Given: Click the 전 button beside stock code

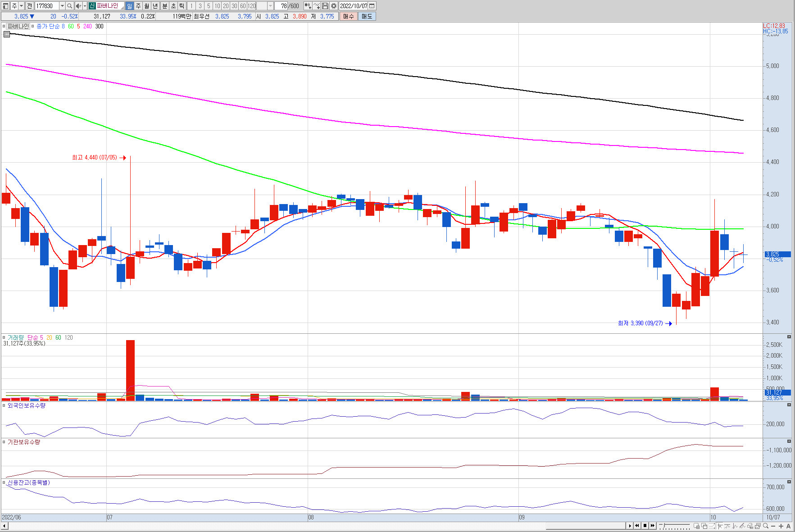Looking at the screenshot, I should point(29,6).
